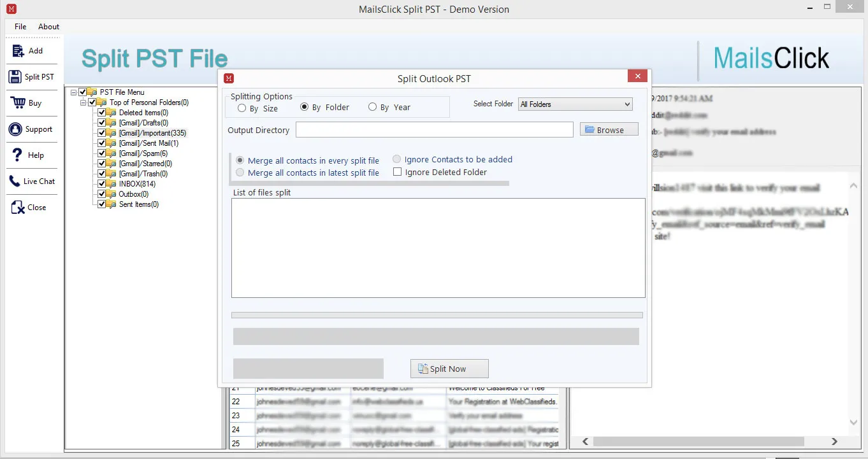Uncheck the PST File Menu root checkbox
Viewport: 868px width, 459px height.
click(x=82, y=92)
